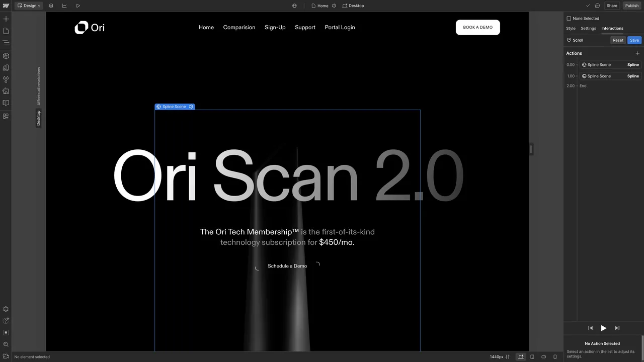Click the blue Save button
Screen dimensions: 644x362
coord(634,40)
